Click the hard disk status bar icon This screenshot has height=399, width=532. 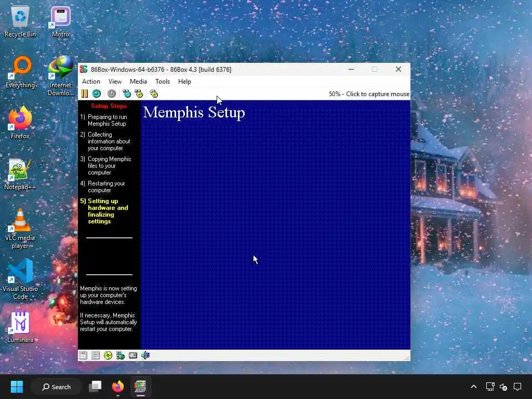tap(133, 355)
